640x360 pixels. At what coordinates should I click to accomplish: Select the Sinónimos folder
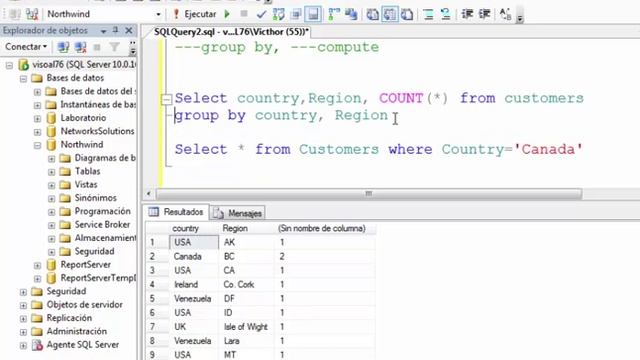[x=96, y=198]
